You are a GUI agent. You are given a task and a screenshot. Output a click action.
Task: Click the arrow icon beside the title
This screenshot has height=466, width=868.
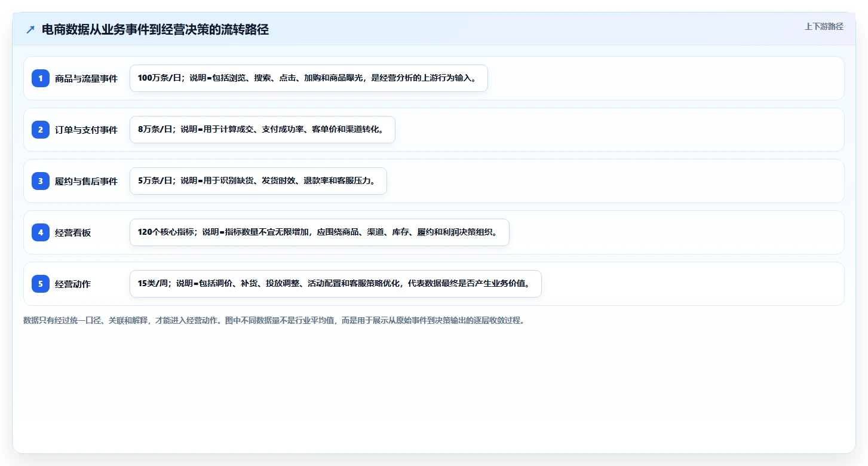click(30, 30)
